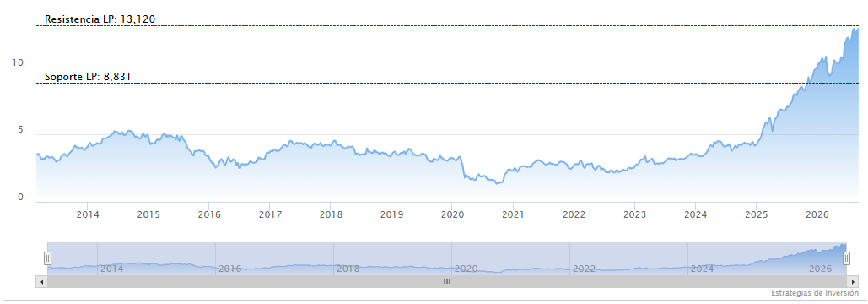
Task: Click the 2020 label on the main axis
Action: pos(452,214)
